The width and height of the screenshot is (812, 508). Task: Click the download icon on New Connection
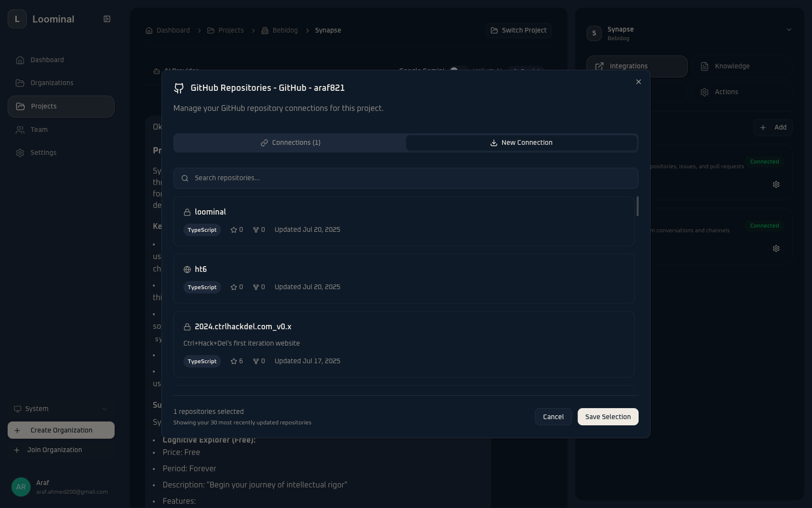[x=494, y=143]
